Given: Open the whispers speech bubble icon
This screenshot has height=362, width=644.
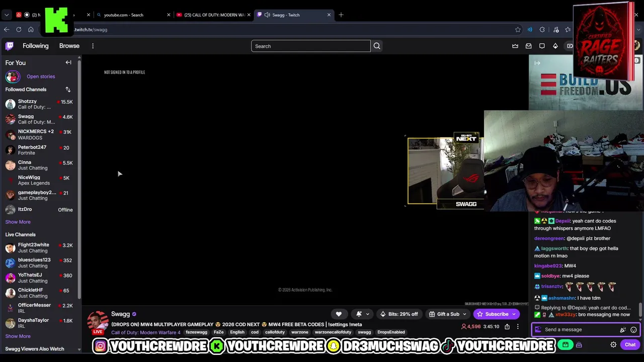Looking at the screenshot, I should [x=542, y=46].
